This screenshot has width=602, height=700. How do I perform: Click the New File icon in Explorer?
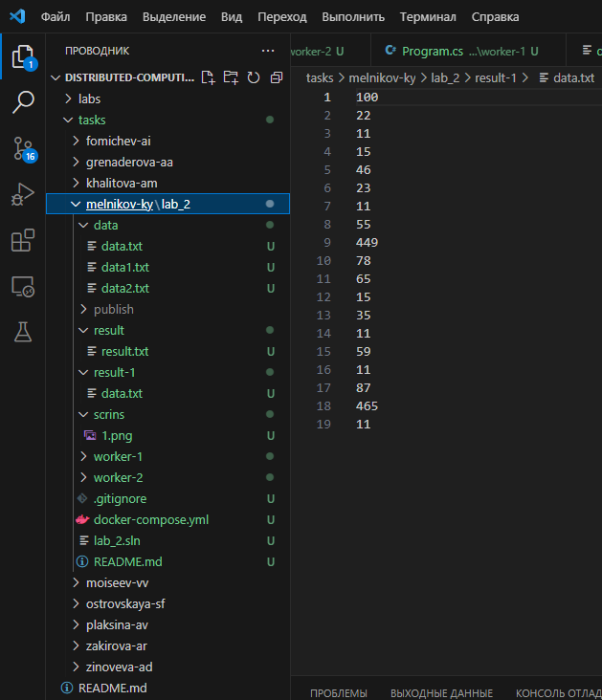(209, 77)
